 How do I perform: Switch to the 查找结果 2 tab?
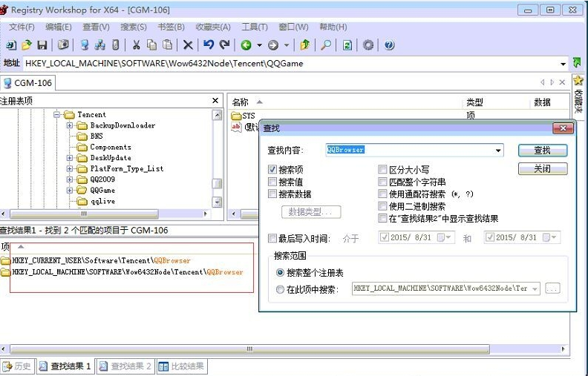click(125, 366)
